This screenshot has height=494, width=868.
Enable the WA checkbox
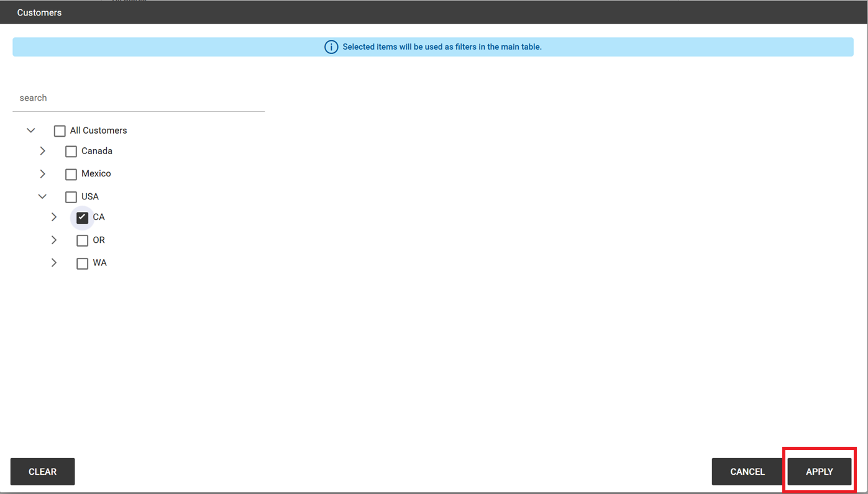(82, 263)
